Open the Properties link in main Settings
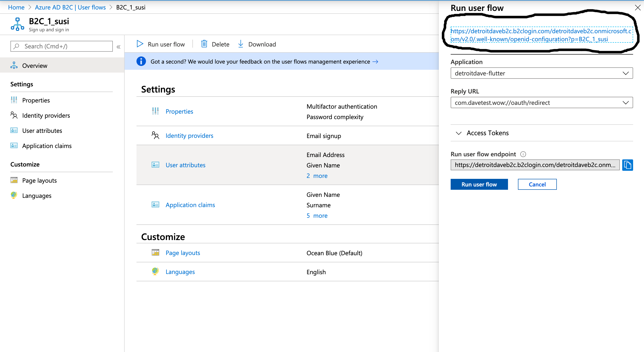The height and width of the screenshot is (352, 644). 179,111
